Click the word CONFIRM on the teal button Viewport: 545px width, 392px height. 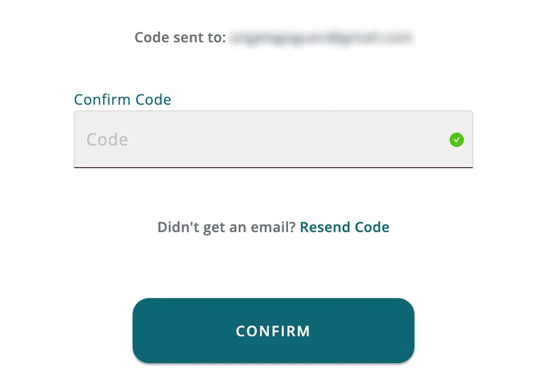click(x=273, y=331)
